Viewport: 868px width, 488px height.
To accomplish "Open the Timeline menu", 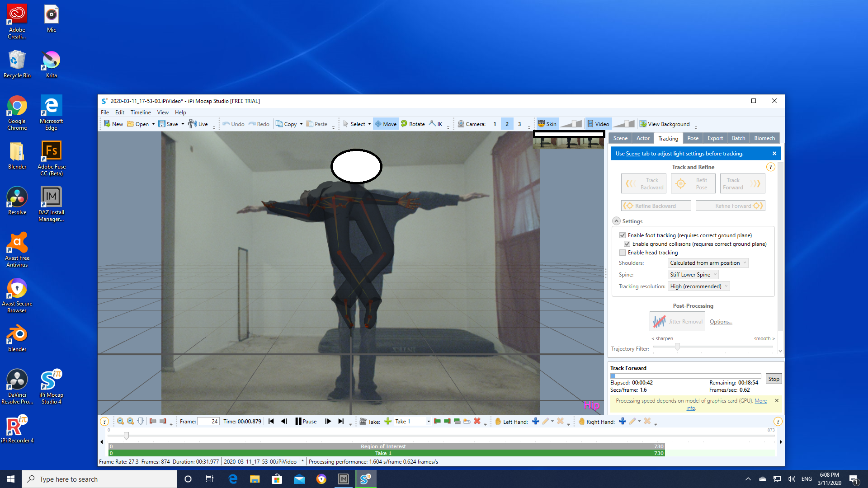I will pyautogui.click(x=141, y=112).
